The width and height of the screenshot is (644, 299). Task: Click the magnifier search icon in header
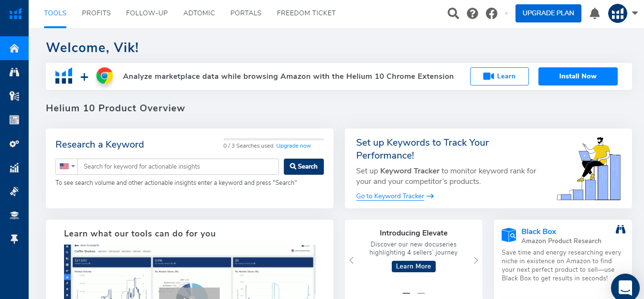click(453, 13)
